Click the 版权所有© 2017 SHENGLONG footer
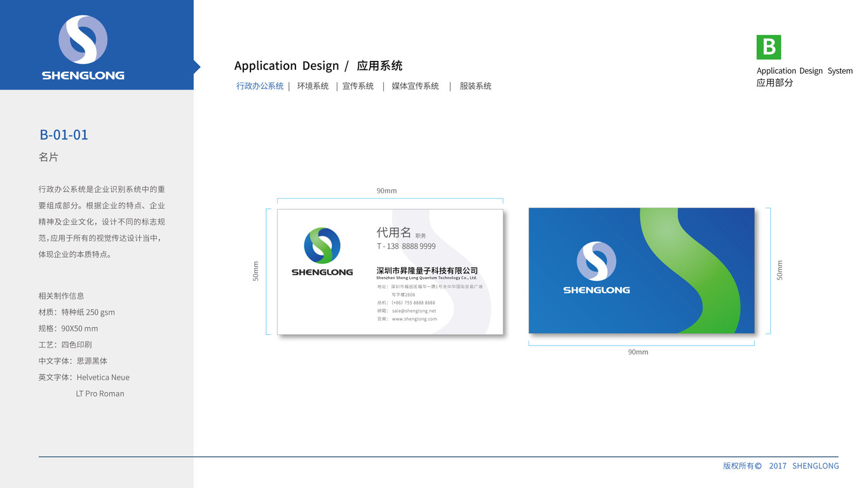 click(781, 466)
